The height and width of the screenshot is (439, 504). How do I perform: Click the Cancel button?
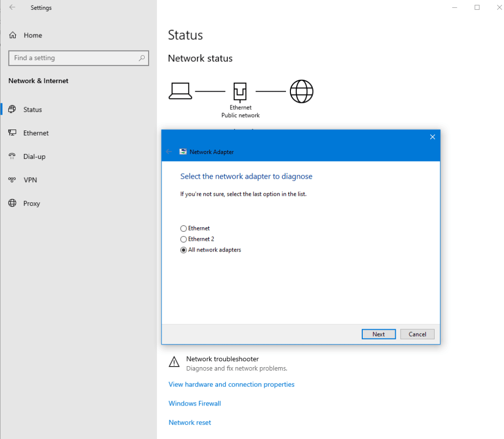[x=417, y=334]
